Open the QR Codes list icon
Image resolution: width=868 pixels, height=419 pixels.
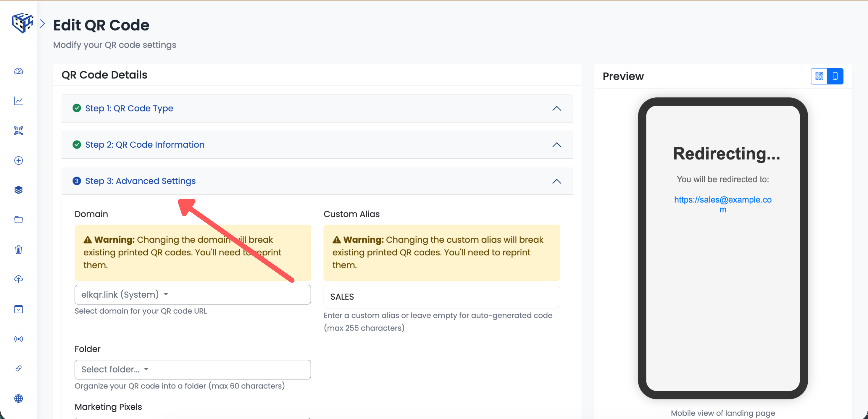coord(19,131)
